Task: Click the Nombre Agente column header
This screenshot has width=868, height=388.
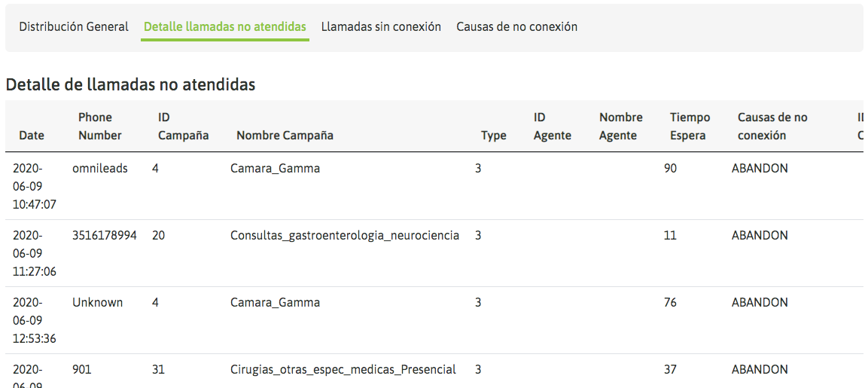Action: pos(620,127)
